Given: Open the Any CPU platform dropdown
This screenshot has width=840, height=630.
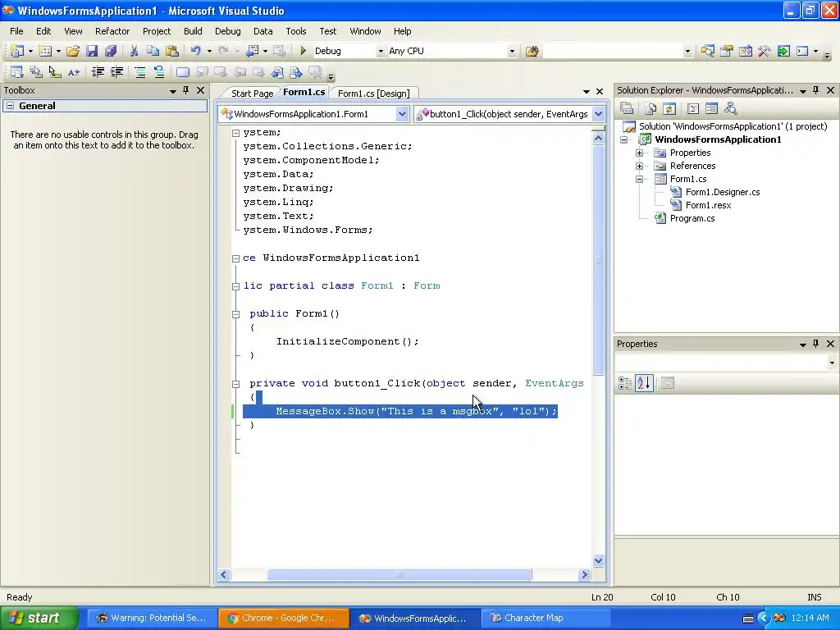Looking at the screenshot, I should (x=512, y=52).
